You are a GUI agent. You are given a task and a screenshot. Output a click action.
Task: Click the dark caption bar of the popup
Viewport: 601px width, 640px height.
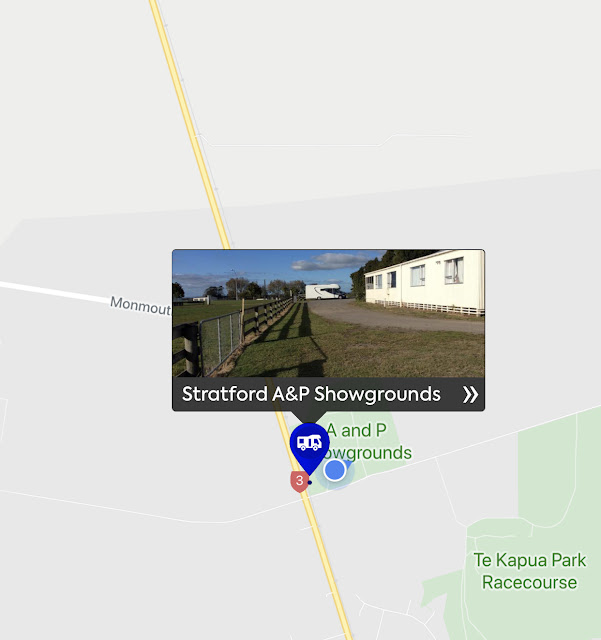point(328,394)
